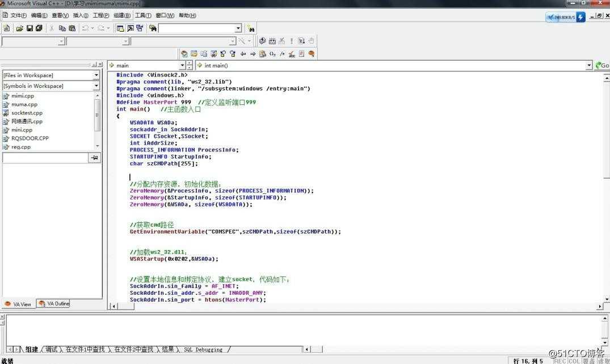
Task: Click the Visual Assist navigate back arrow
Action: point(243,54)
